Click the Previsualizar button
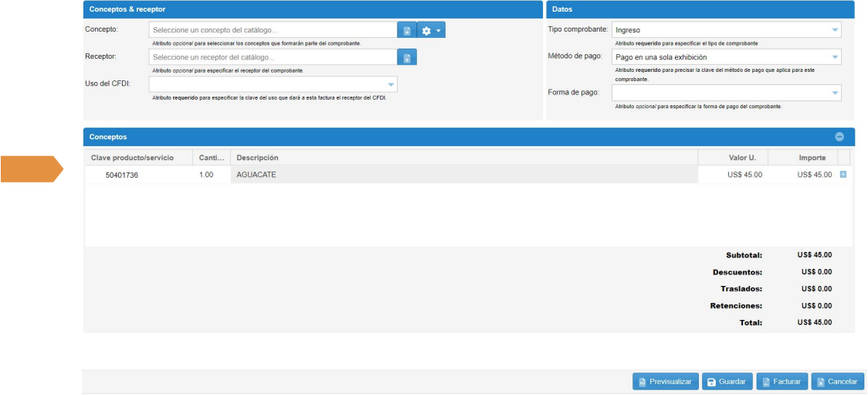This screenshot has height=395, width=868. pyautogui.click(x=665, y=382)
